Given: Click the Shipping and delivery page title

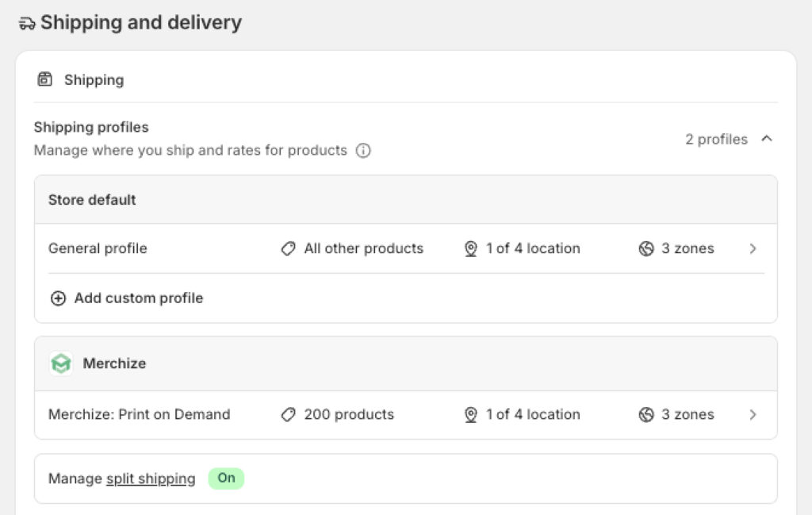Looking at the screenshot, I should coord(141,23).
